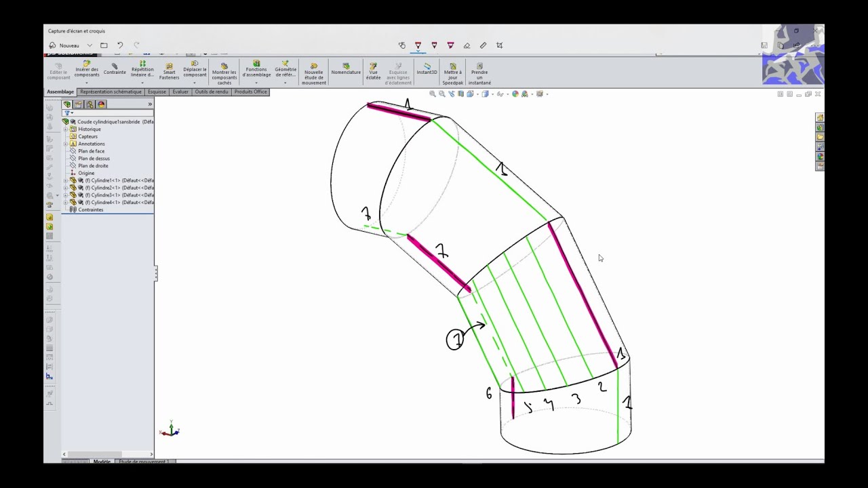Select the touch writing tool
This screenshot has height=488, width=868.
(x=402, y=45)
